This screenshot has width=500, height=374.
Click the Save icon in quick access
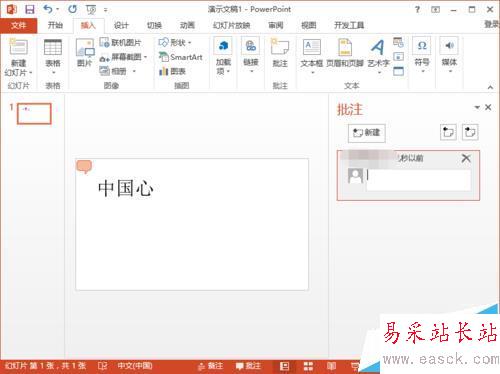pyautogui.click(x=30, y=9)
